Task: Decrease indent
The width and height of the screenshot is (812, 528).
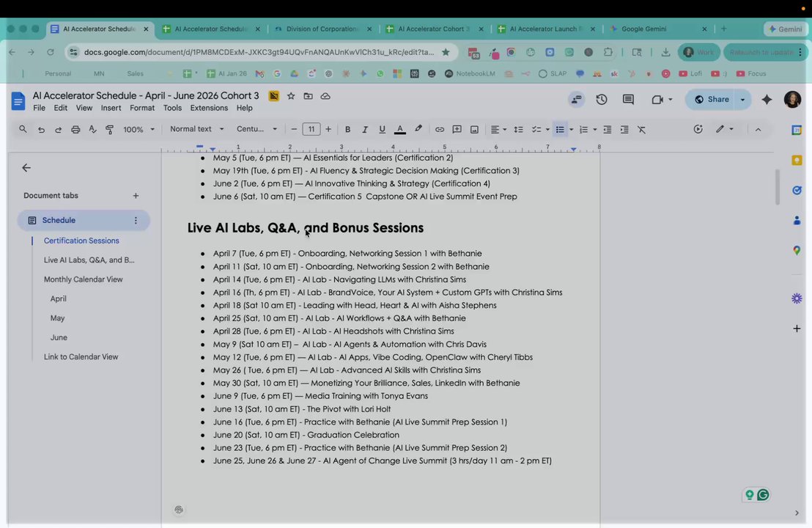Action: click(607, 130)
